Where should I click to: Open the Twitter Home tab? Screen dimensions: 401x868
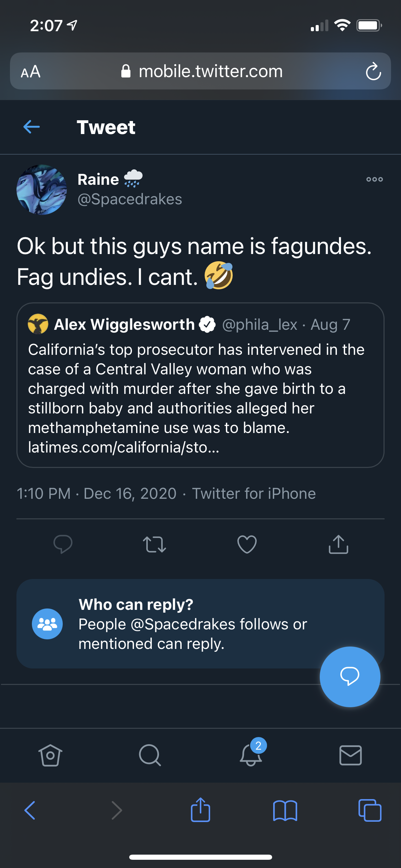click(50, 755)
